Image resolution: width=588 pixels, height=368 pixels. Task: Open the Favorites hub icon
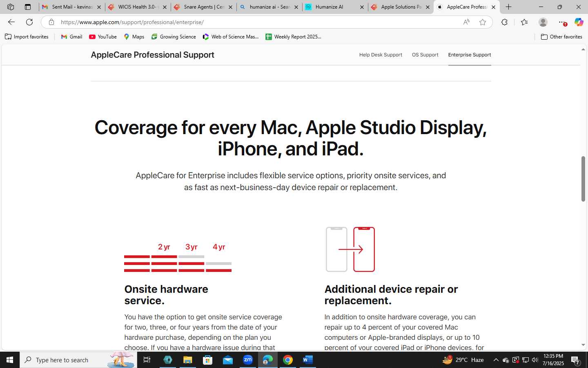click(524, 22)
